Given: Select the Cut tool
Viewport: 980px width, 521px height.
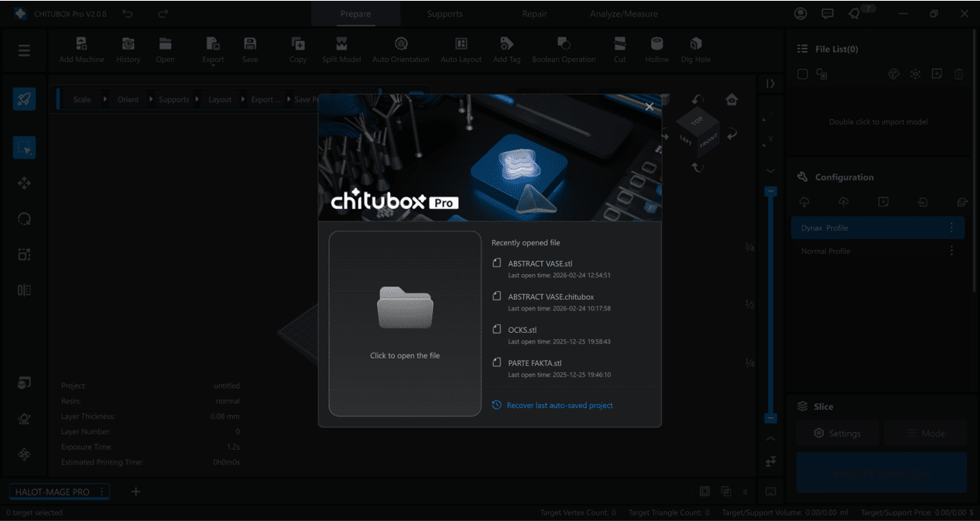Looking at the screenshot, I should tap(620, 50).
